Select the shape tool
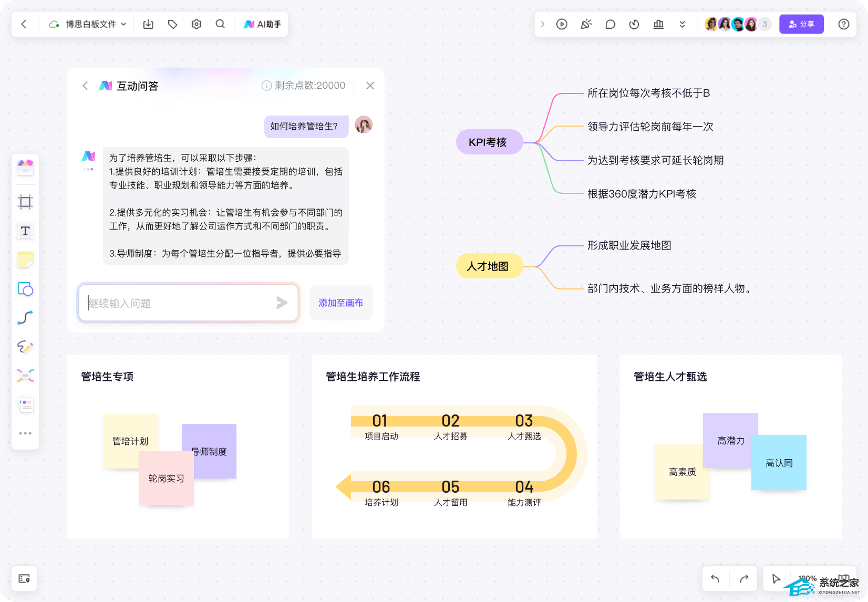868x602 pixels. (25, 289)
